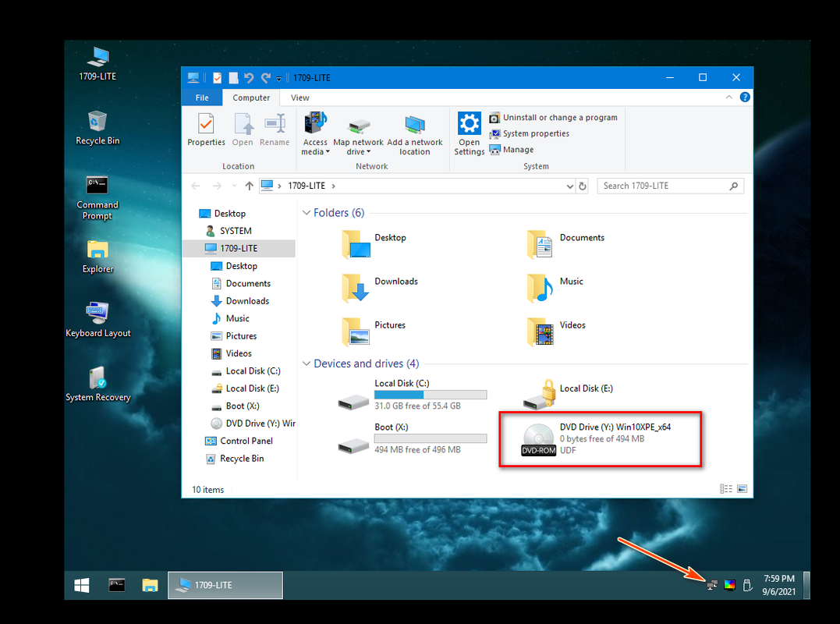Select DVD Drive (Y:) Win10XPE_x64 tile
840x624 pixels.
tap(597, 438)
